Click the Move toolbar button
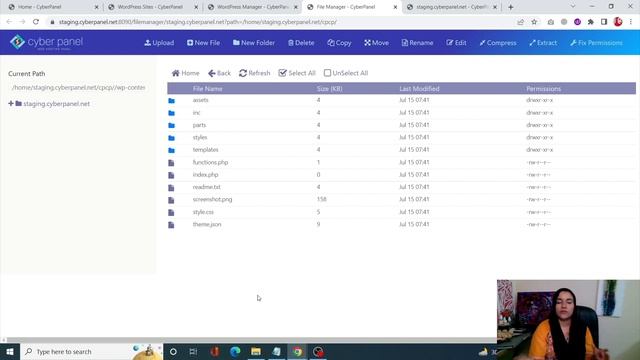Image resolution: width=640 pixels, height=360 pixels. pos(376,43)
